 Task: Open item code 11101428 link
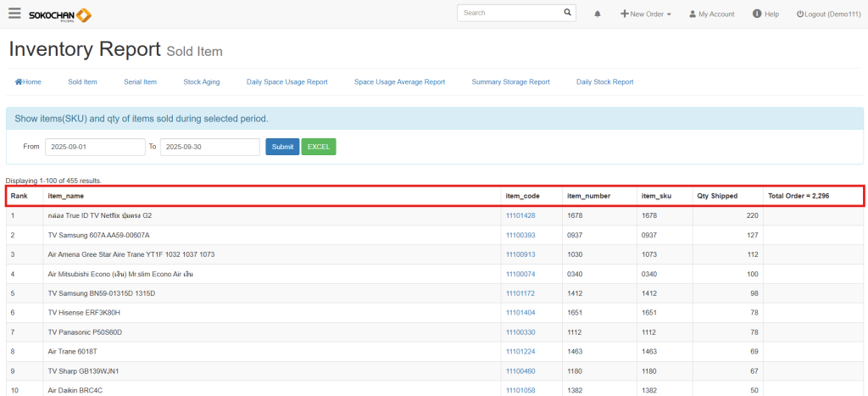[520, 215]
